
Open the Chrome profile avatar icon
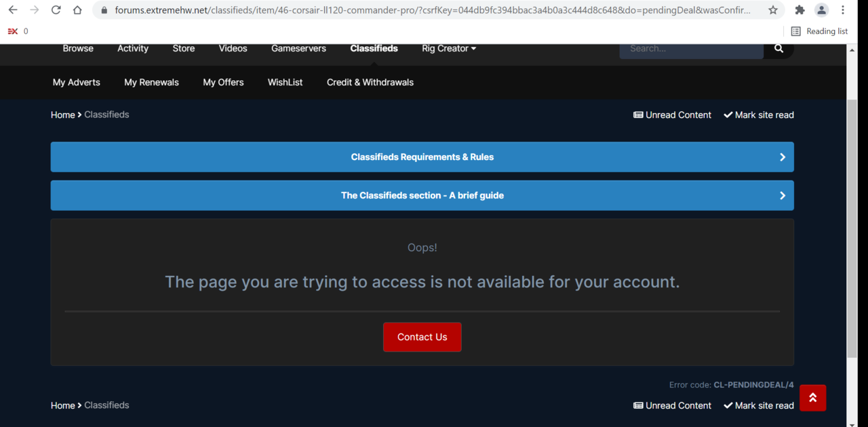tap(821, 10)
